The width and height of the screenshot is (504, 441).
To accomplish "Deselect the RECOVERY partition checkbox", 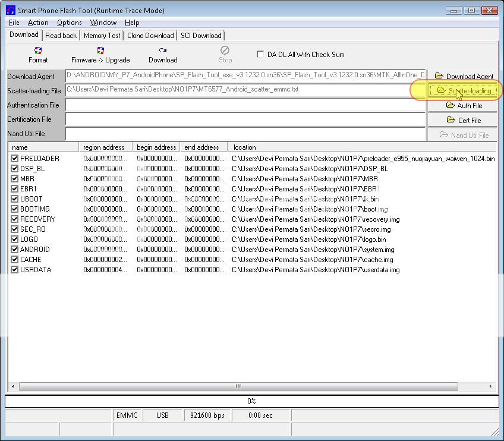I will [15, 219].
